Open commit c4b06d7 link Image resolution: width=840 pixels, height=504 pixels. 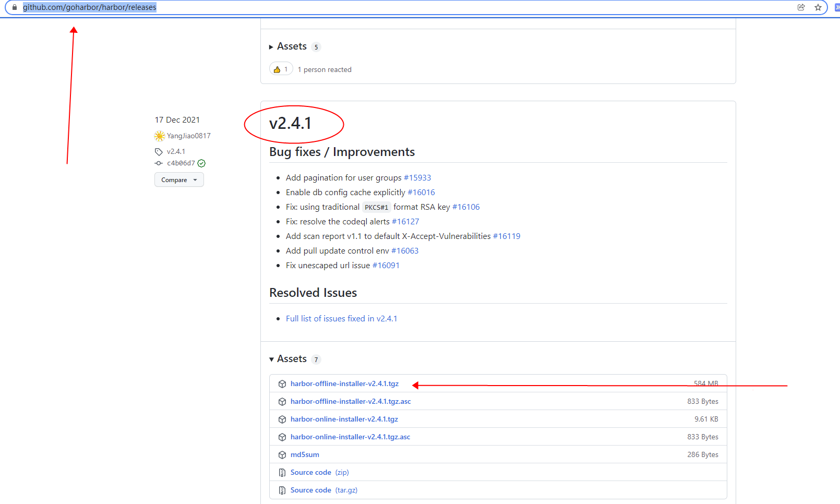point(181,163)
